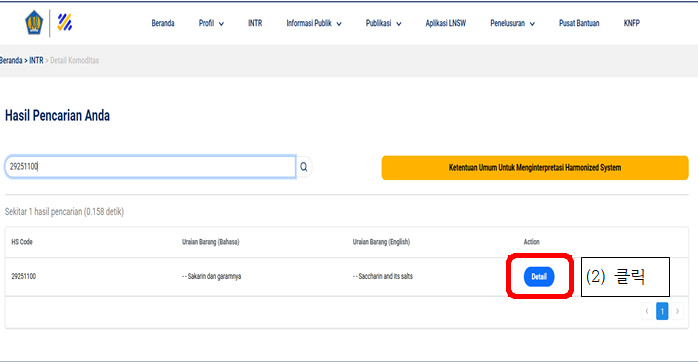This screenshot has width=698, height=362.
Task: Click the search magnifier icon
Action: tap(304, 167)
